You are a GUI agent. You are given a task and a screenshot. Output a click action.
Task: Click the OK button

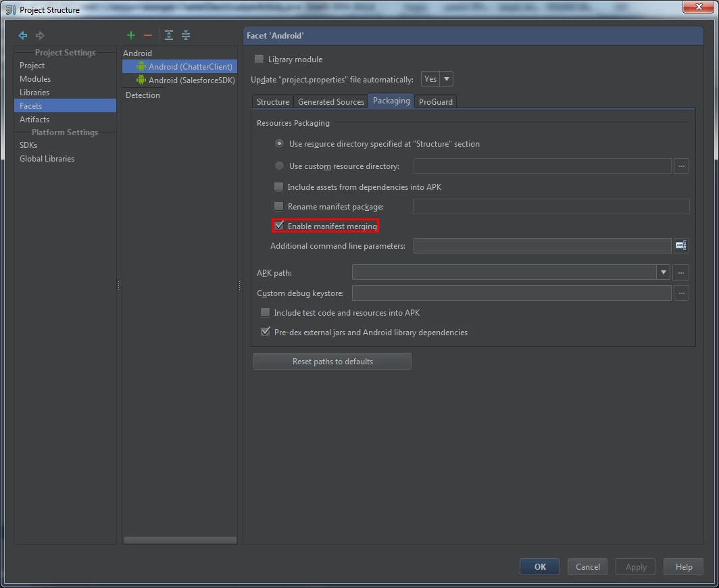(539, 567)
